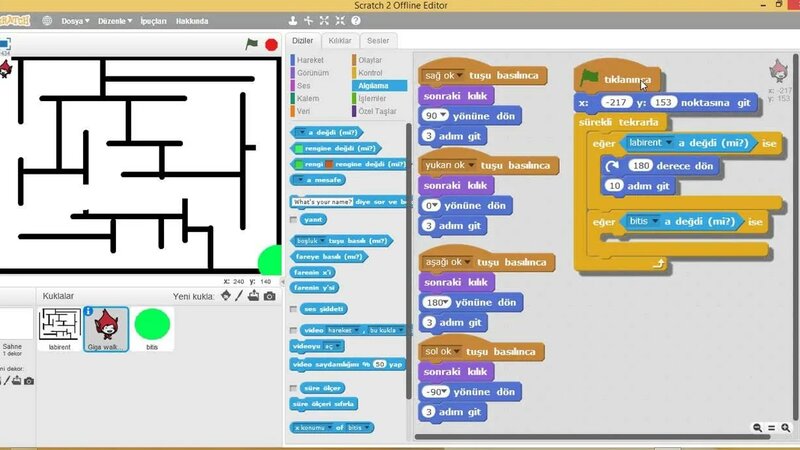Select the İşlemler block category
The width and height of the screenshot is (800, 450).
pos(372,98)
